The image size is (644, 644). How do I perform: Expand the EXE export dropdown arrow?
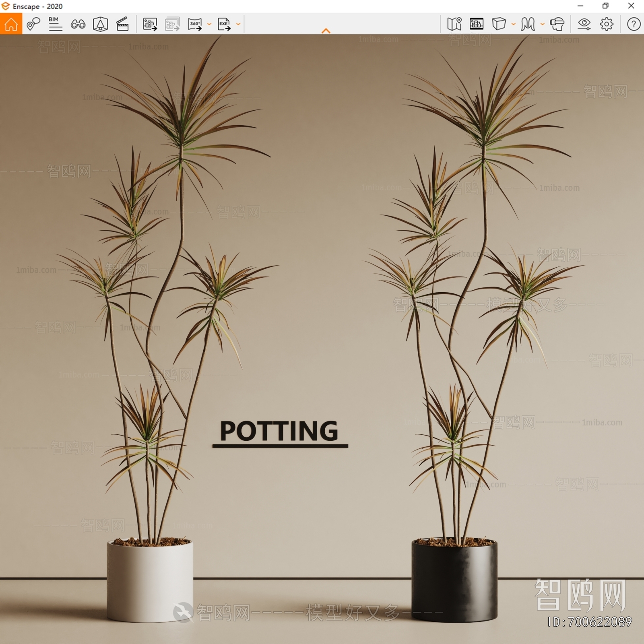click(238, 24)
